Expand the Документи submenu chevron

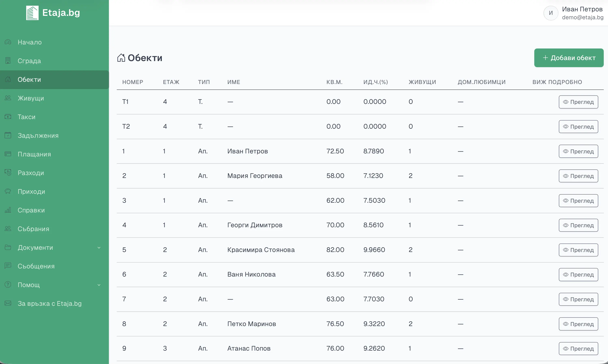(99, 248)
